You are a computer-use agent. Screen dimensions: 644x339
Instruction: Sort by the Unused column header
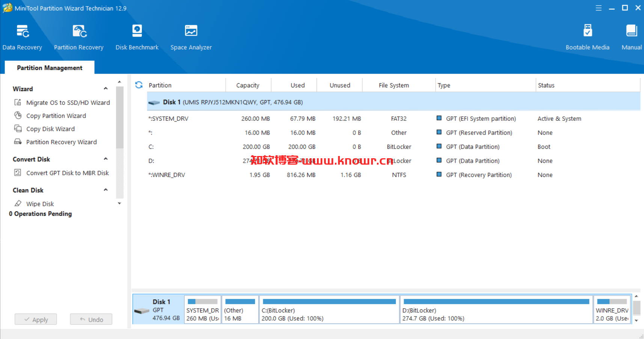[340, 85]
